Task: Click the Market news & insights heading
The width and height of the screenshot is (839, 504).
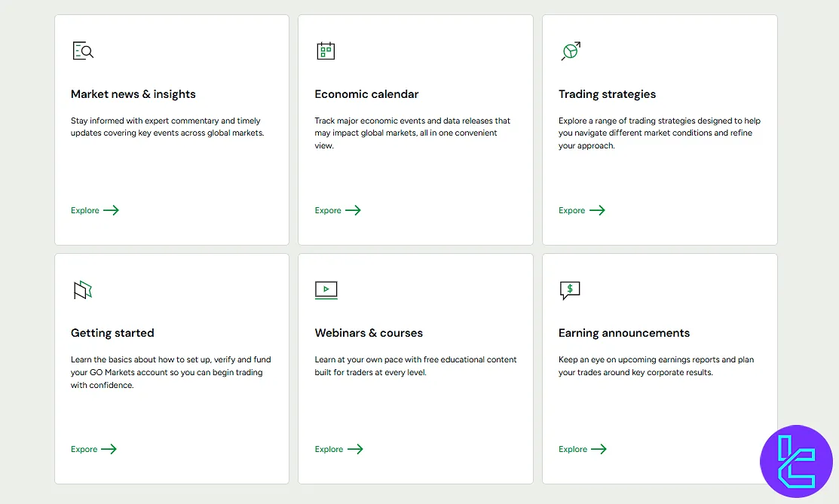Action: point(133,94)
